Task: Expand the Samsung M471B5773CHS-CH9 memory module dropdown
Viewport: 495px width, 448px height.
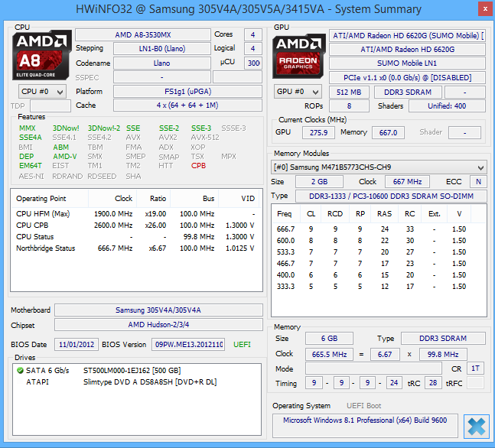Action: point(379,167)
